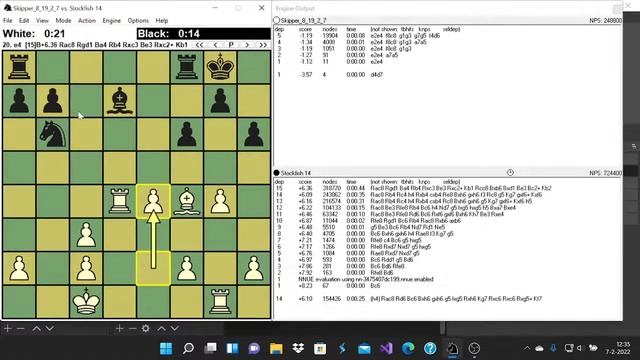Click the highlighted empty e2 square
This screenshot has width=640, height=360.
pyautogui.click(x=153, y=268)
